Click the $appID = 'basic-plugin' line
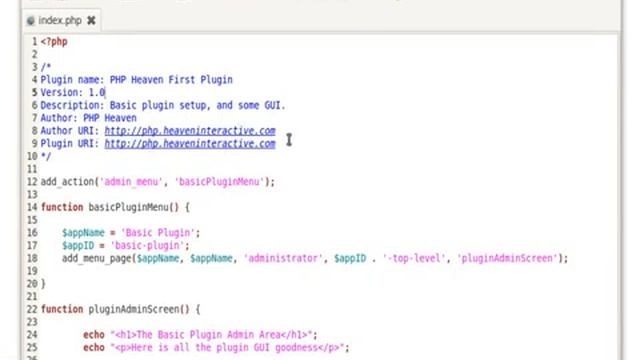640x360 pixels. (126, 245)
